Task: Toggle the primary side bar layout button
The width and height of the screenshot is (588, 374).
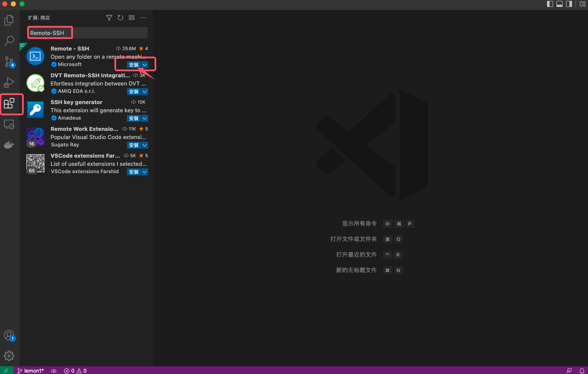Action: click(550, 4)
